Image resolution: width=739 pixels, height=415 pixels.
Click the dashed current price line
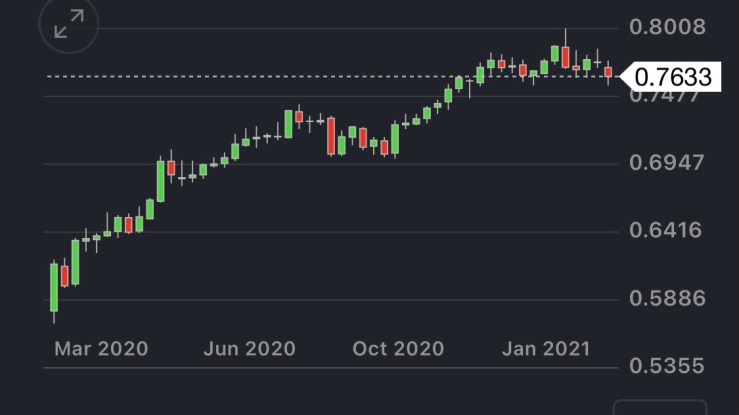point(300,76)
